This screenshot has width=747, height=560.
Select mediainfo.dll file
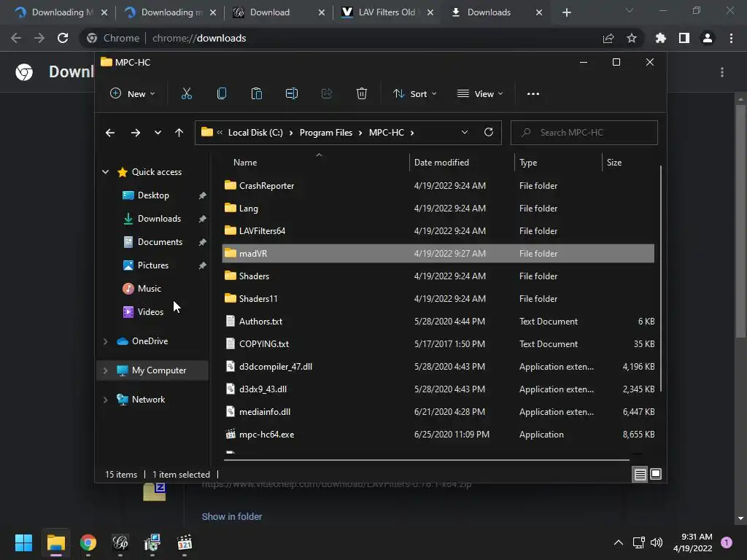(x=438, y=412)
